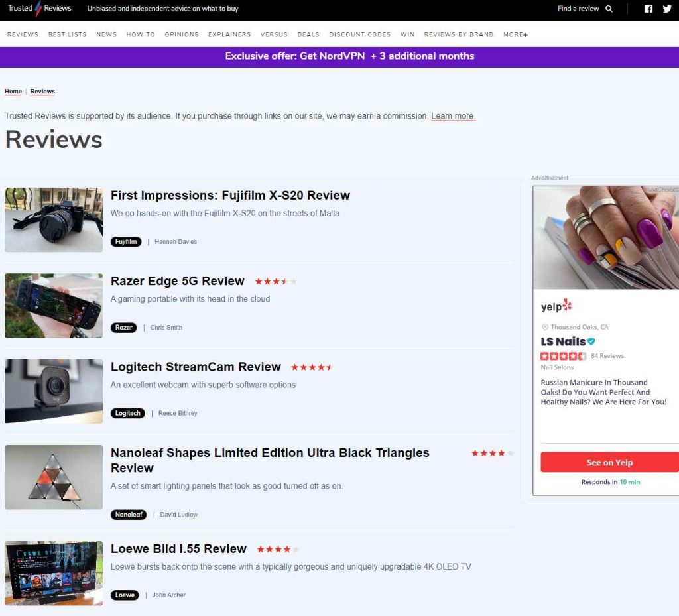This screenshot has width=679, height=616.
Task: Select the Nanoleaf brand tag
Action: (128, 515)
